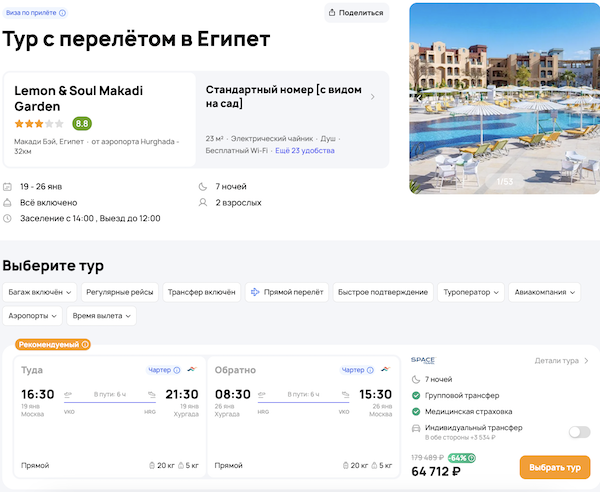600x492 pixels.
Task: Click the airline logo on the "Туда" flight card
Action: pos(192,370)
